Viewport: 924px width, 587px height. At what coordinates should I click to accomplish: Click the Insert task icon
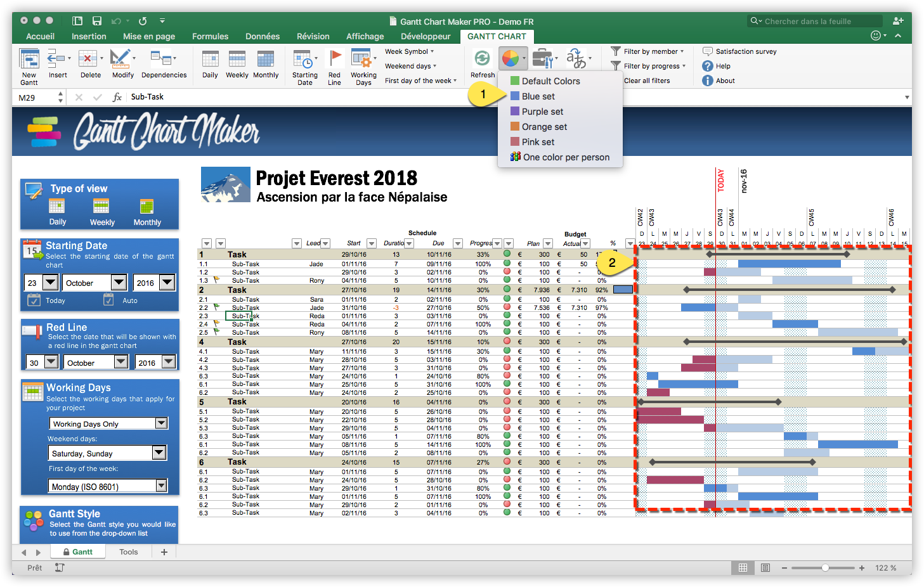click(x=57, y=59)
